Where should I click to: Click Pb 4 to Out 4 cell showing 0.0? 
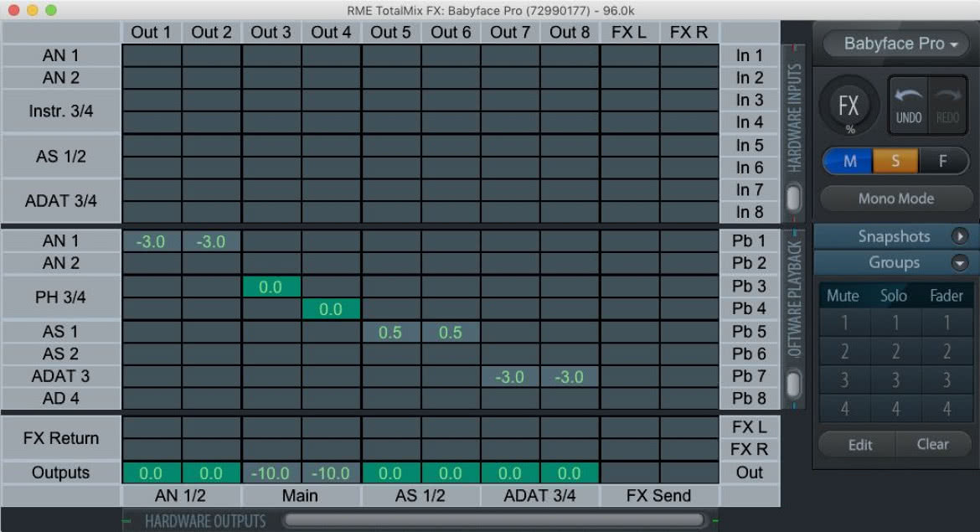click(x=331, y=309)
